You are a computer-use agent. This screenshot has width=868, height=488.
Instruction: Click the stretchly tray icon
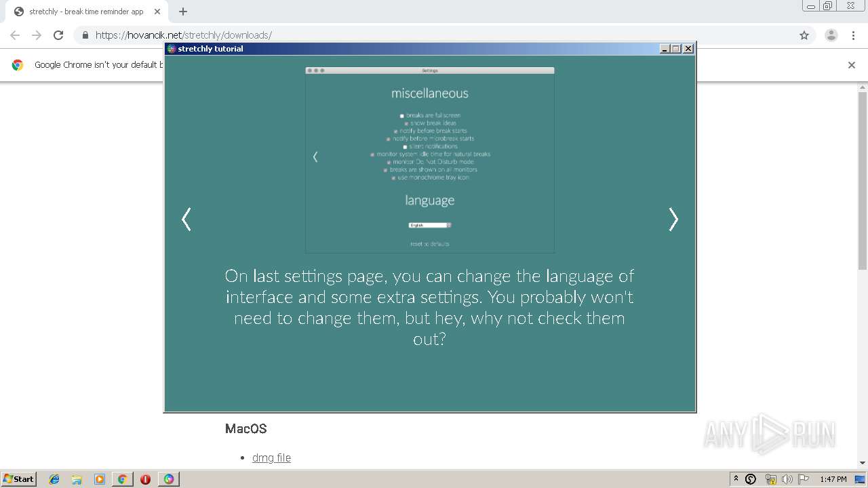click(x=751, y=479)
